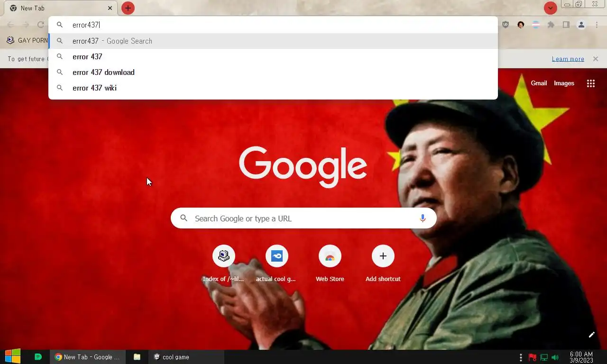Open the striped flag extension icon

[x=536, y=25]
